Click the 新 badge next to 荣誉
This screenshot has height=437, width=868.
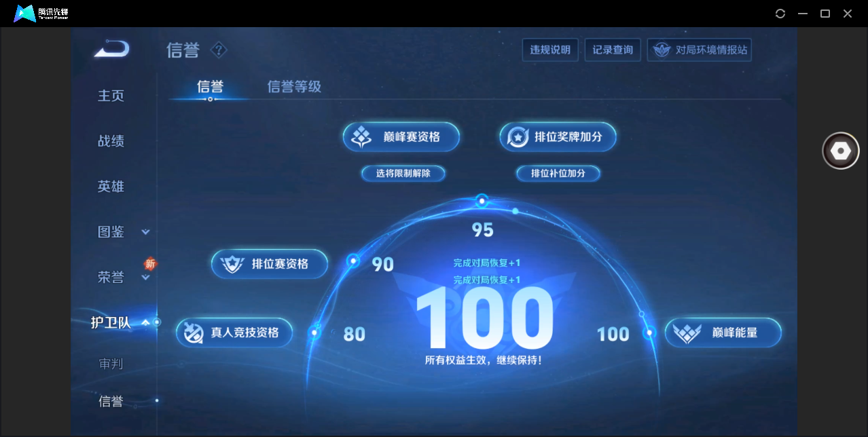coord(150,263)
